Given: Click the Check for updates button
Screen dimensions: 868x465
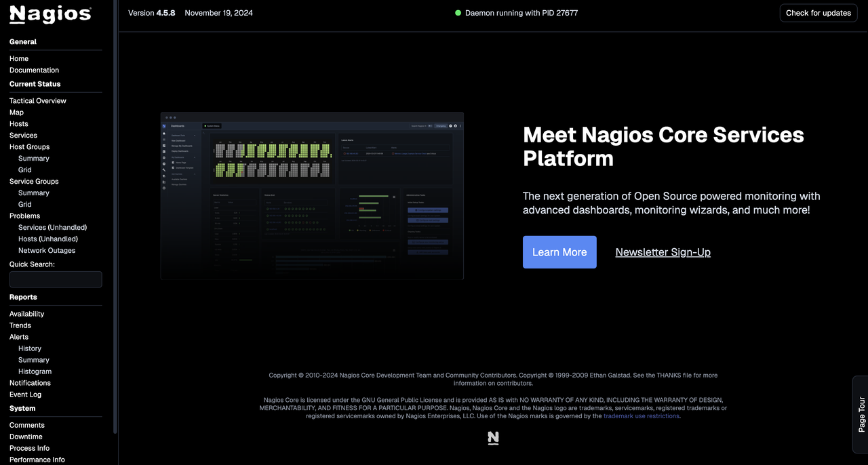Looking at the screenshot, I should point(818,13).
